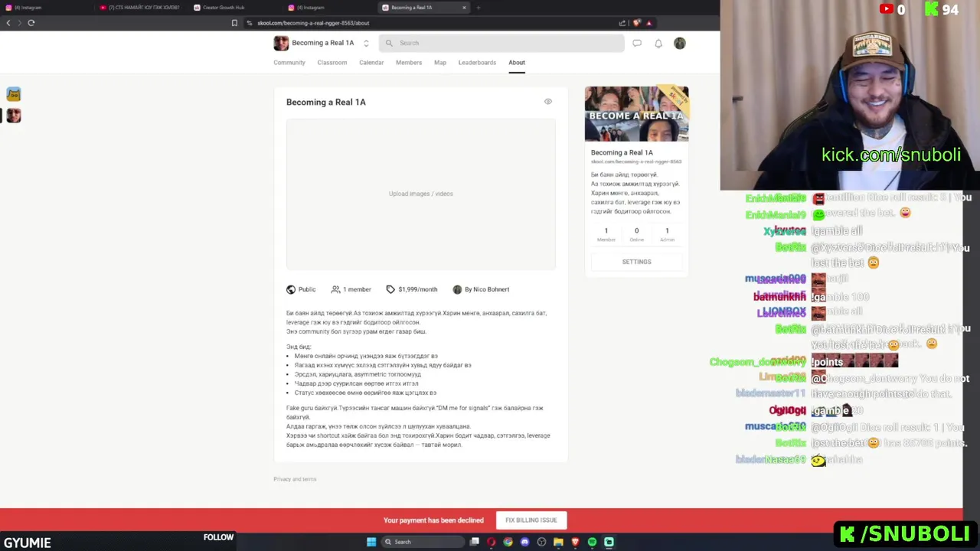Open Google Chrome from the taskbar
This screenshot has width=980, height=551.
(508, 542)
